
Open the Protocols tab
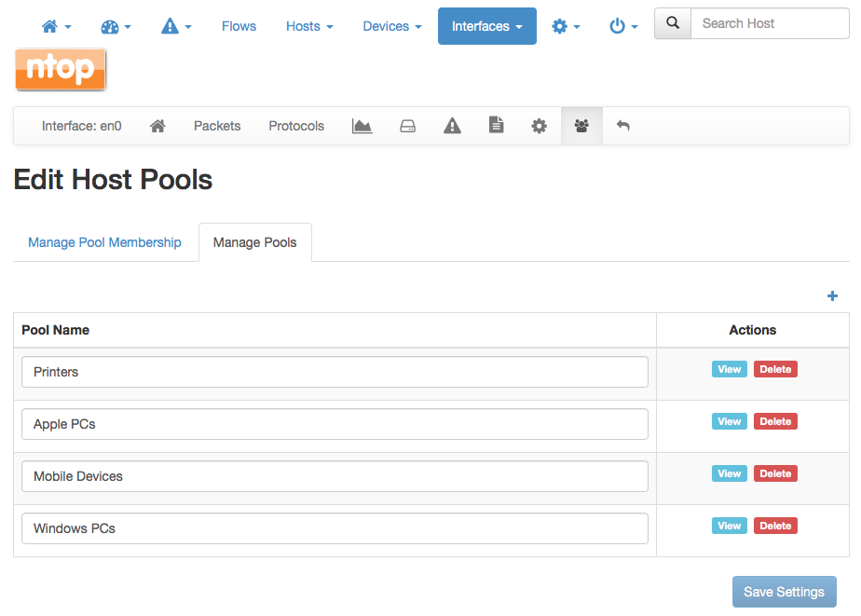(x=296, y=126)
